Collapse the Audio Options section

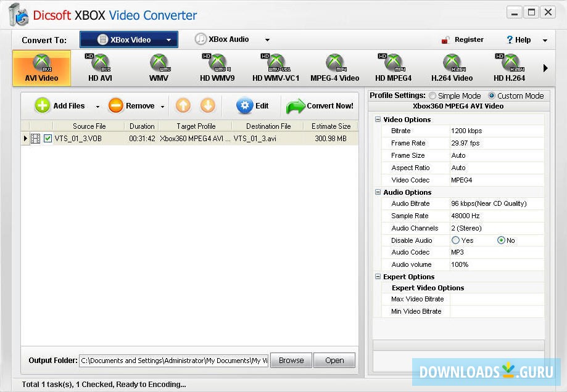tap(378, 192)
